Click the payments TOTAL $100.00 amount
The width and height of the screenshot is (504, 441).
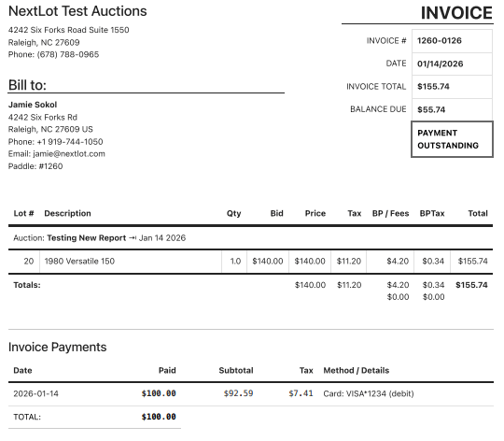click(x=159, y=417)
